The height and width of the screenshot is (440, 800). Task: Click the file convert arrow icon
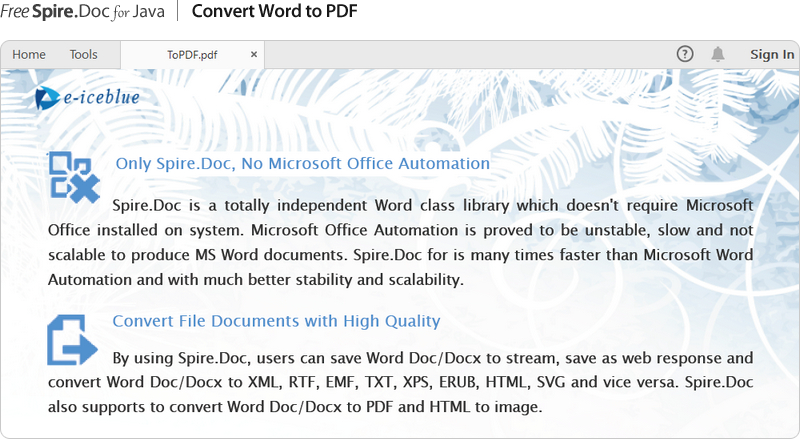(x=72, y=340)
